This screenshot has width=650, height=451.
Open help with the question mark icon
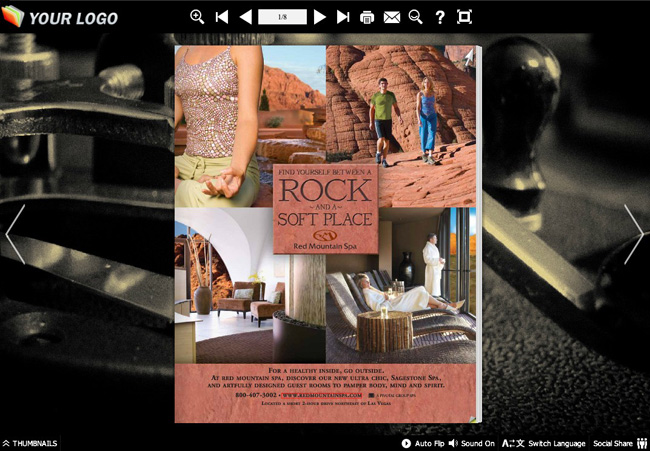pyautogui.click(x=440, y=17)
